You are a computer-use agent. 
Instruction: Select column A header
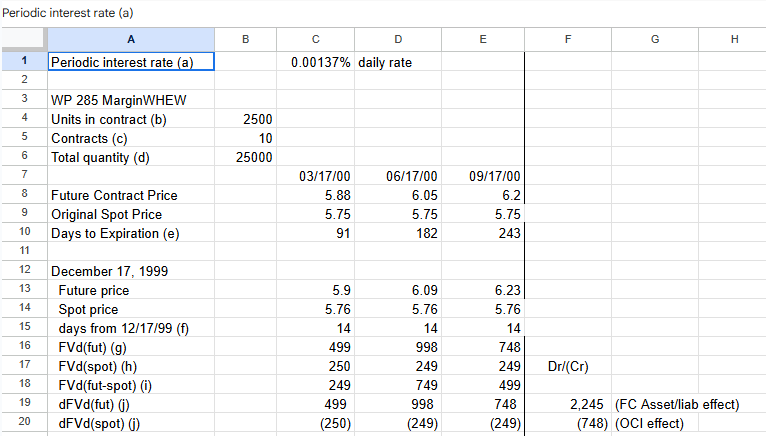pyautogui.click(x=130, y=39)
